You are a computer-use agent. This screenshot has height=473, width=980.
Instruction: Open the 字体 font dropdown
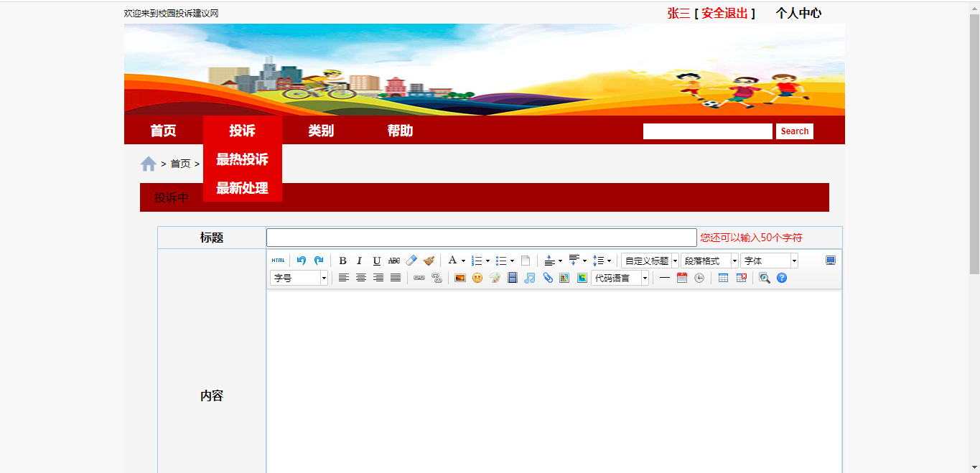769,261
